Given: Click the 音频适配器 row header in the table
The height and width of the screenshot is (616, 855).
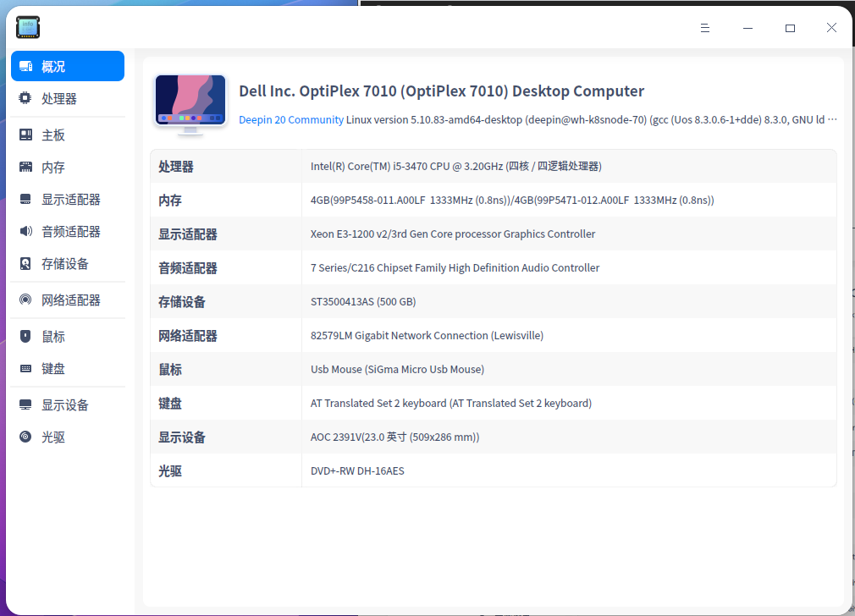Looking at the screenshot, I should click(188, 267).
